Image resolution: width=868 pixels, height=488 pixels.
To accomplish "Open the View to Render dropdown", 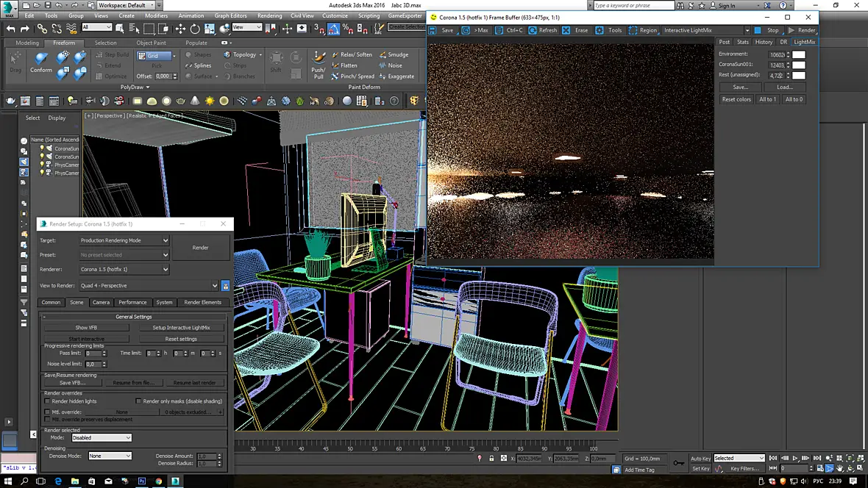I will (149, 286).
